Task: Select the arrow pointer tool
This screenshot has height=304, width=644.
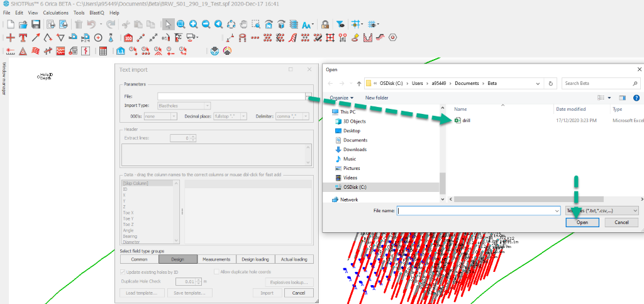Action: [x=167, y=25]
